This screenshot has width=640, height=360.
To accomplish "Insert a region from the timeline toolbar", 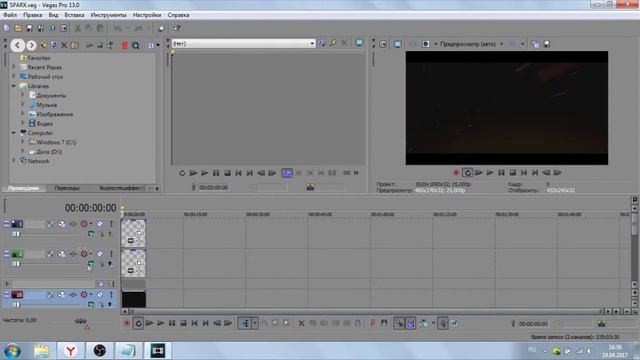I will pos(384,323).
